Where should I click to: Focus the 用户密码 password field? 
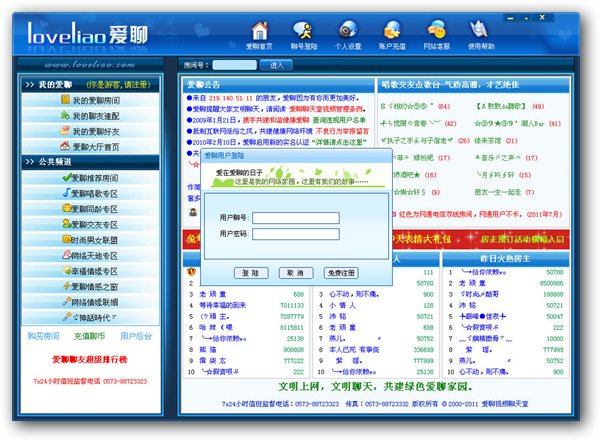pos(296,234)
